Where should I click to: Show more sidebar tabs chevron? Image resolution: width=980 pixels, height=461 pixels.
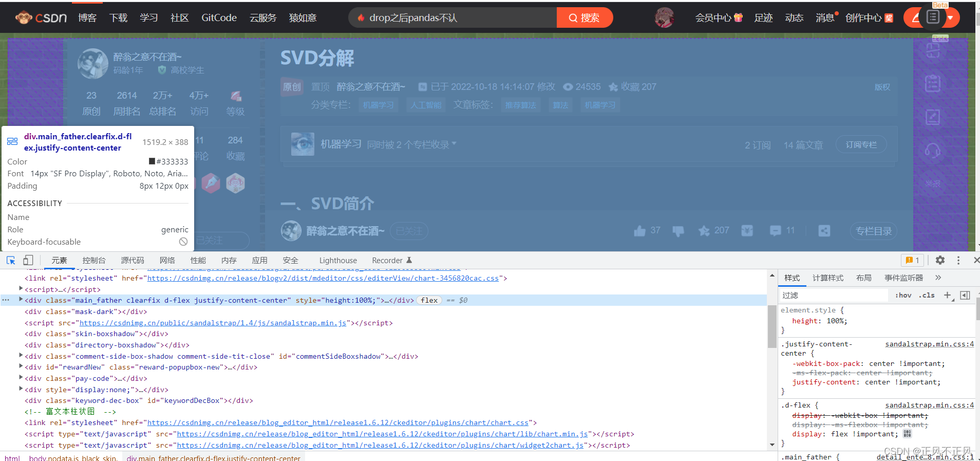coord(938,278)
